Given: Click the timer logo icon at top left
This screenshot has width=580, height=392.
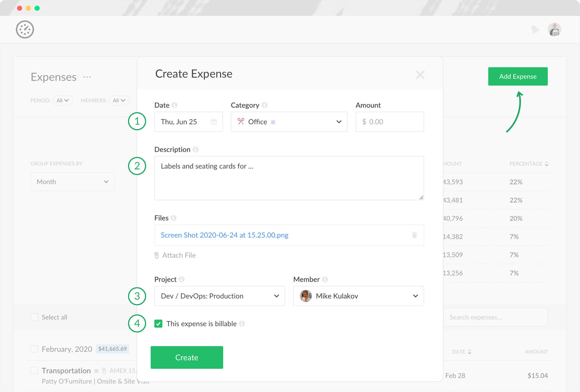Looking at the screenshot, I should click(25, 29).
